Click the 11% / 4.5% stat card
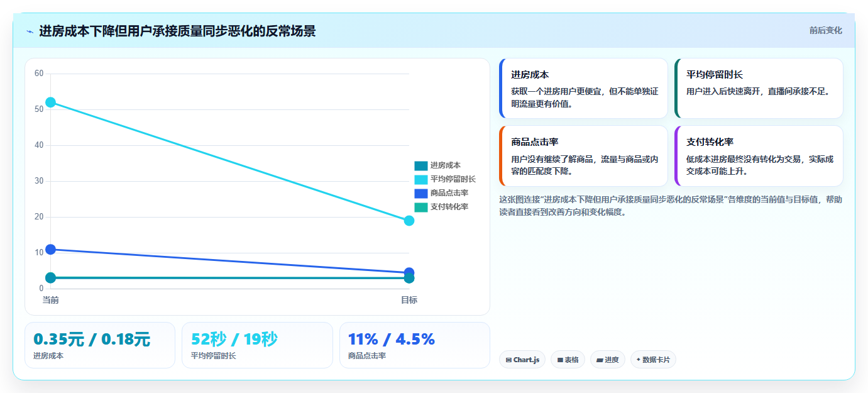The width and height of the screenshot is (868, 393). pyautogui.click(x=415, y=345)
